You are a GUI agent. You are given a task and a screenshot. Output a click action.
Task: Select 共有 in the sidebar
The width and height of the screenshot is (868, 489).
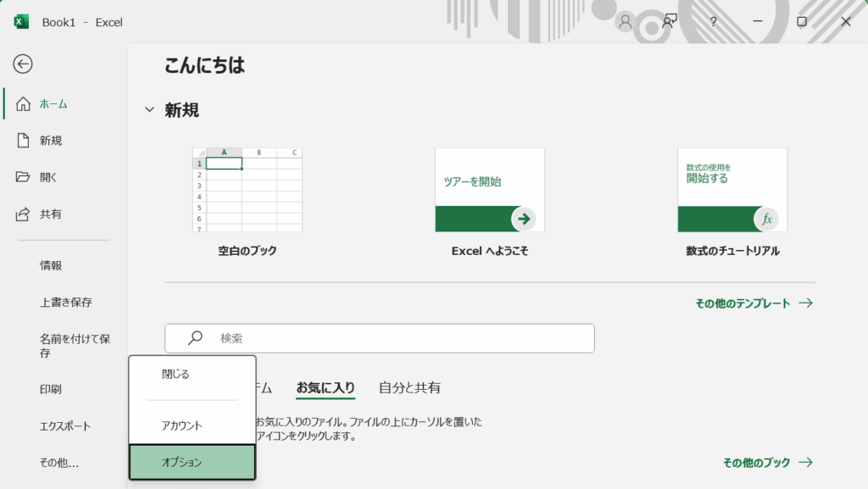65,214
